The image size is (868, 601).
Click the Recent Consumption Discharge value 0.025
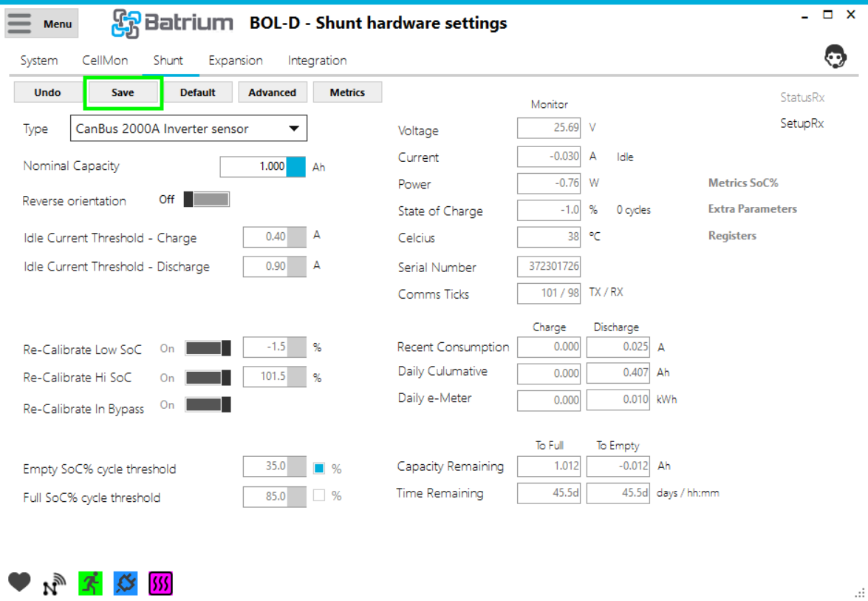[x=618, y=347]
